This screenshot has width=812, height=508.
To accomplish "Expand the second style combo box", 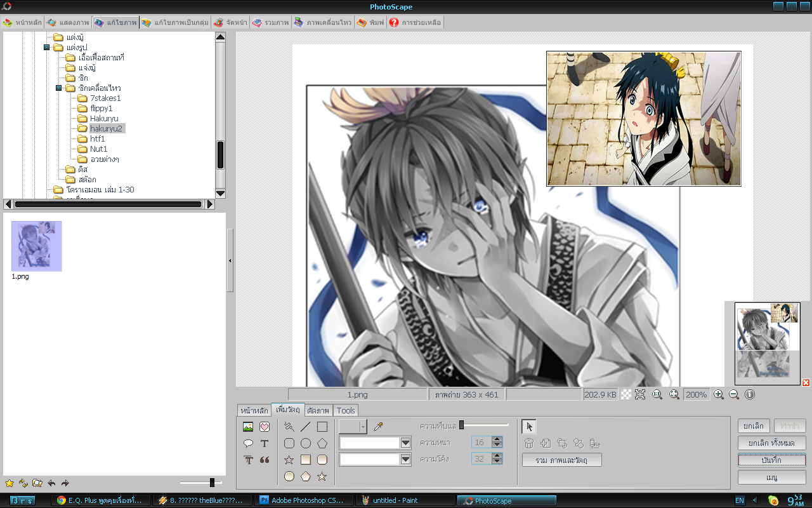I will tap(406, 459).
